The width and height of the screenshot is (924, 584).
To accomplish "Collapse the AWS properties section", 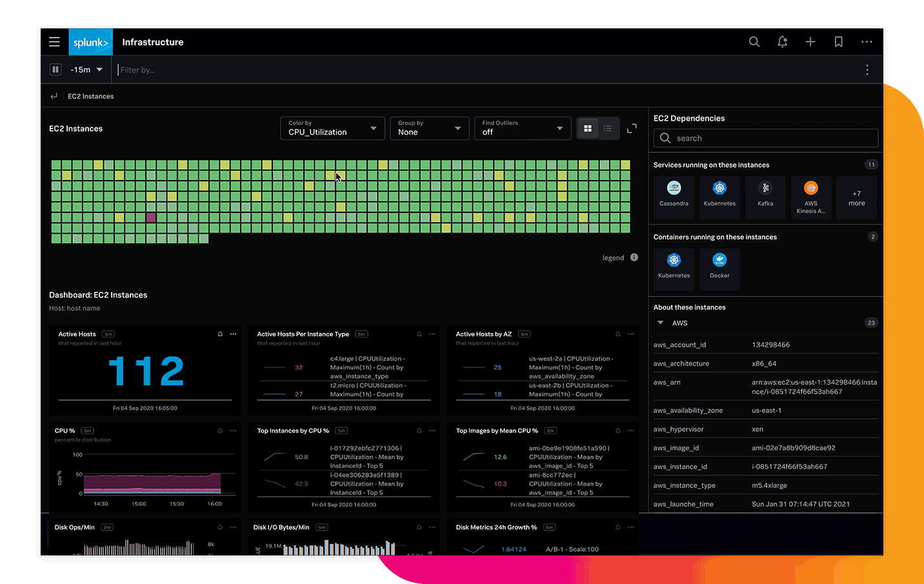I will click(x=660, y=323).
